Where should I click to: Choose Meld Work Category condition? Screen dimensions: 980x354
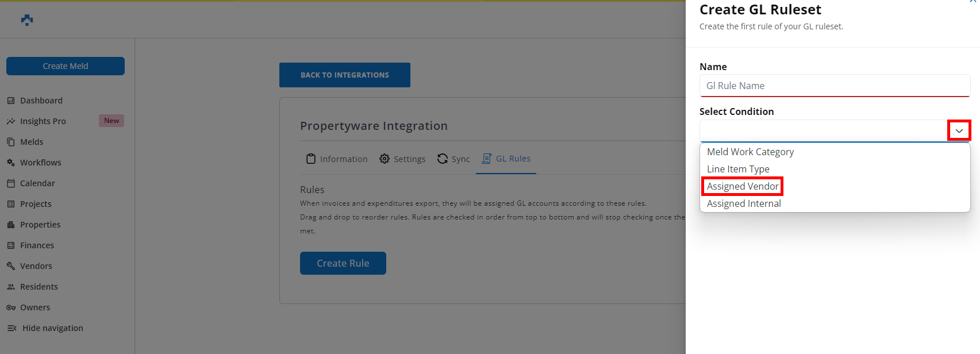750,152
